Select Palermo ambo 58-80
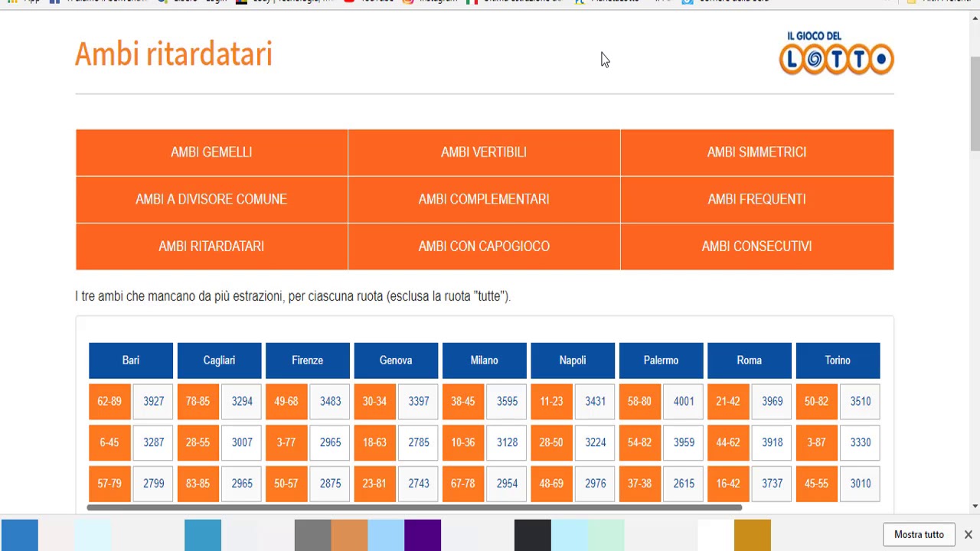 pos(640,402)
